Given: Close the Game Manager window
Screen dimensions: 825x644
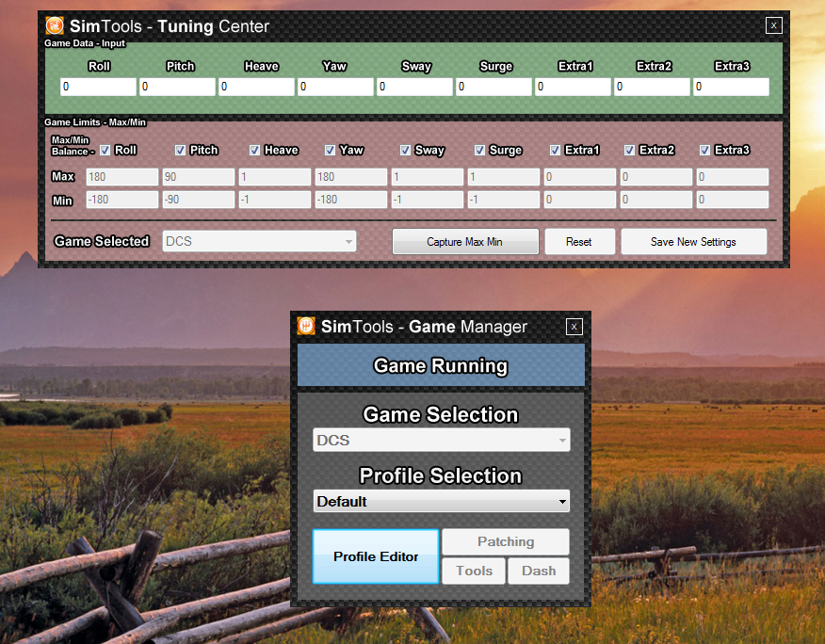Looking at the screenshot, I should click(x=574, y=327).
